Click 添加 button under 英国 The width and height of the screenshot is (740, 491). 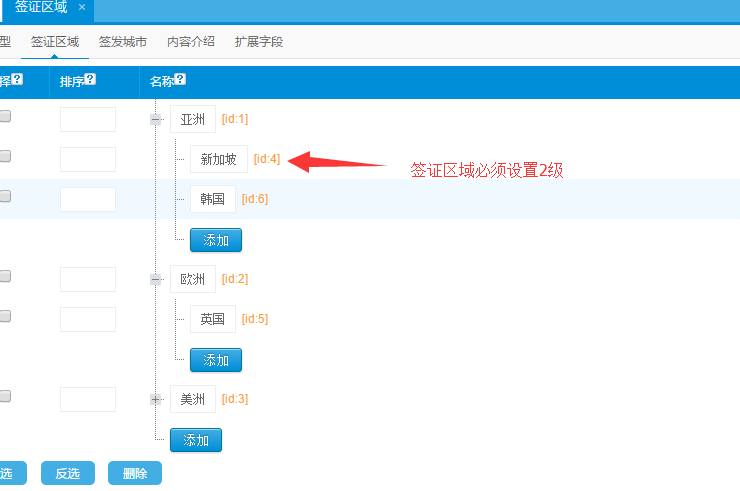coord(216,360)
